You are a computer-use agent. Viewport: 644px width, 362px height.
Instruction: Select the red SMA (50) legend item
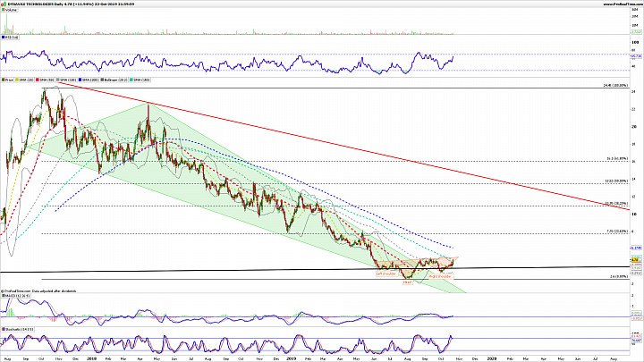[45, 80]
